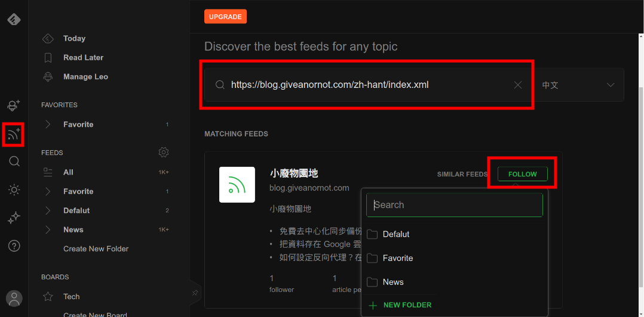Clear the feed URL search field

click(x=518, y=85)
